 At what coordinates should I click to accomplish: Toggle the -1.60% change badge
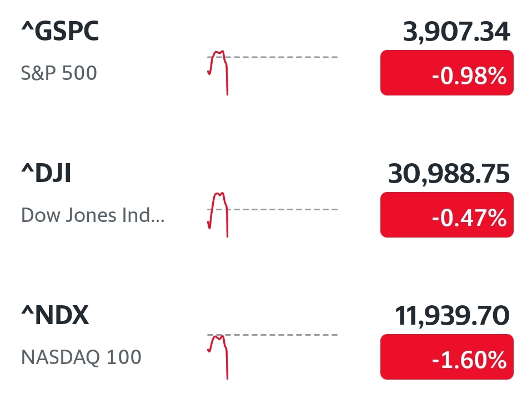(x=447, y=357)
